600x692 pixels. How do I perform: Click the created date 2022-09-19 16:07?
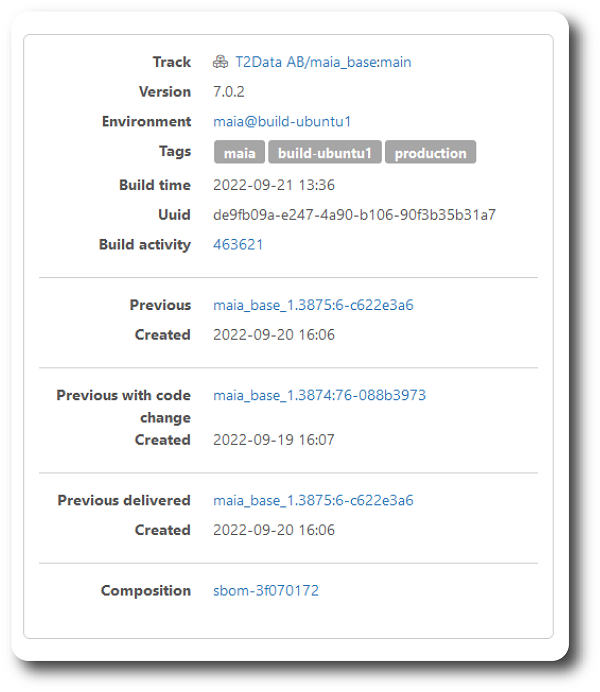[274, 440]
